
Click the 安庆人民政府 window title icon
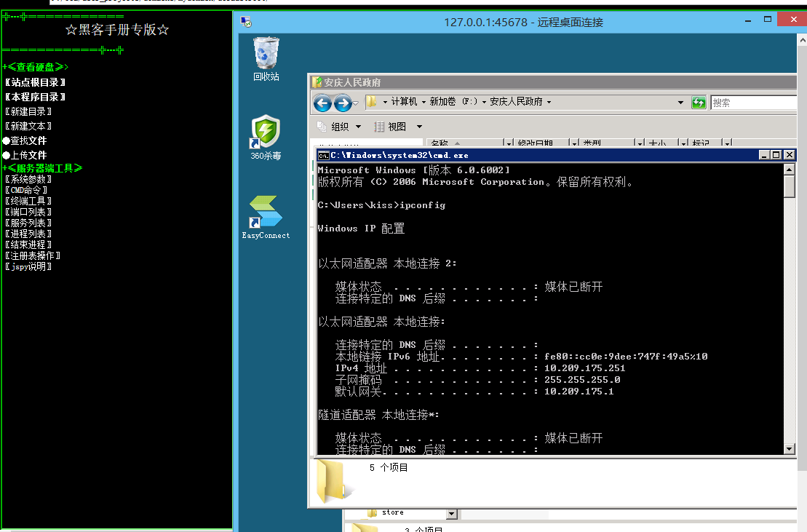tap(317, 82)
